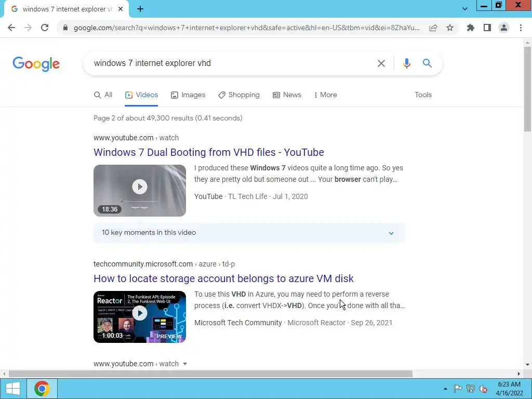Switch to the All results tab
The image size is (532, 399).
click(103, 95)
